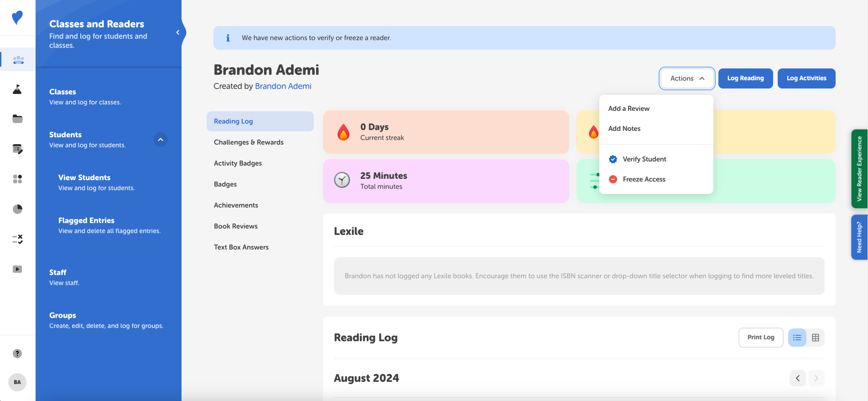Viewport: 868px width, 401px height.
Task: Open the pie chart reports icon
Action: [x=17, y=209]
